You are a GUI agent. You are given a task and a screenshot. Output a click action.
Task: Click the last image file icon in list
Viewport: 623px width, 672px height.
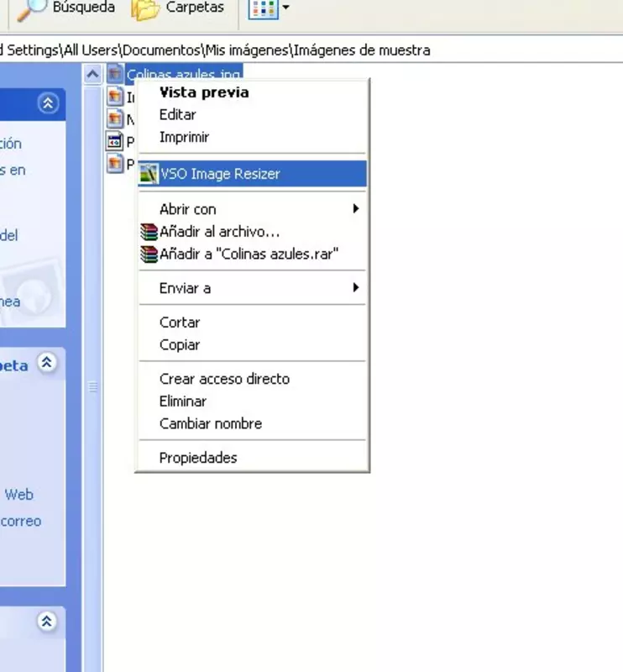[115, 163]
